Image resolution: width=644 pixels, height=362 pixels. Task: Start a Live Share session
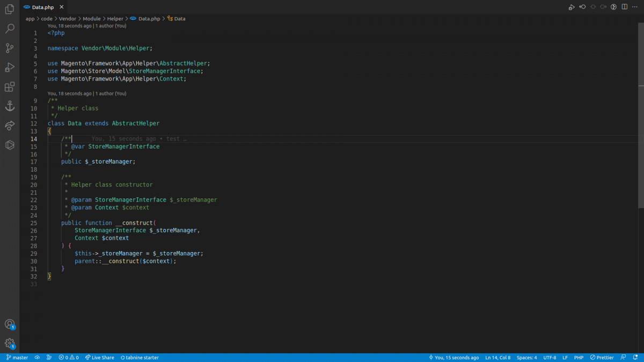tap(99, 357)
